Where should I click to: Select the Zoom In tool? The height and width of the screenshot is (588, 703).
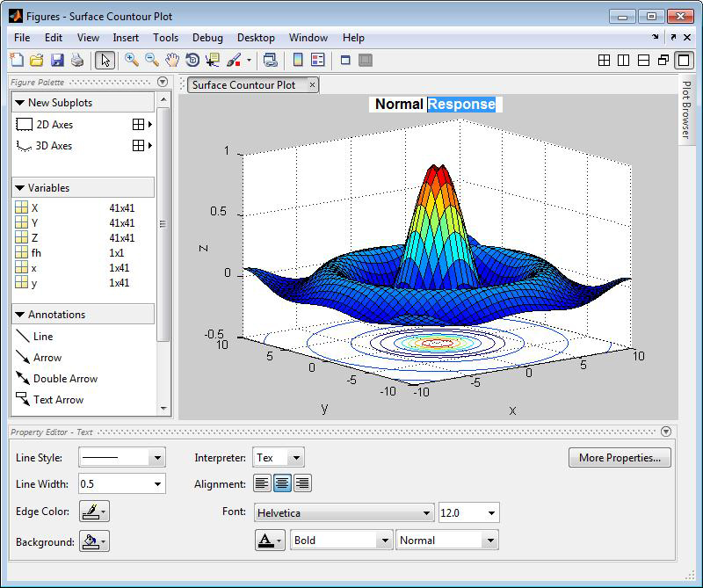(x=132, y=61)
